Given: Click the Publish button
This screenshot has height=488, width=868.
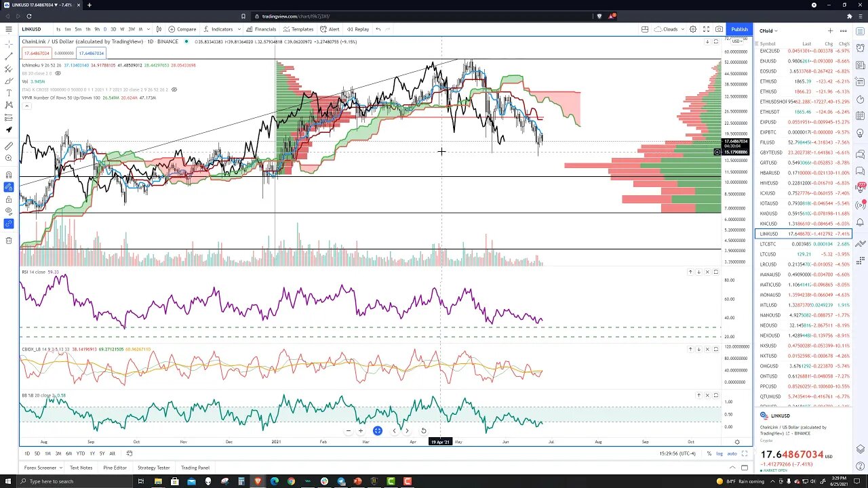Looking at the screenshot, I should click(x=739, y=29).
